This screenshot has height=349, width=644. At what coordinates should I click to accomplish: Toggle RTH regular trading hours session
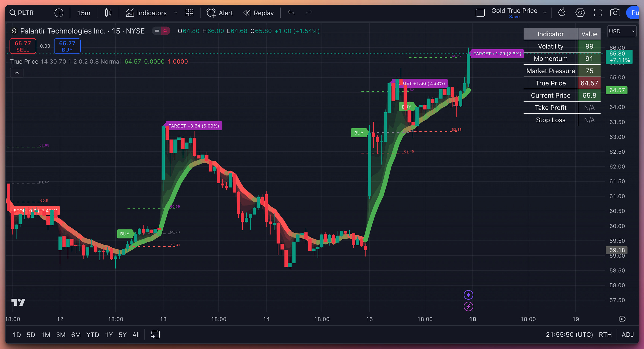[605, 335]
